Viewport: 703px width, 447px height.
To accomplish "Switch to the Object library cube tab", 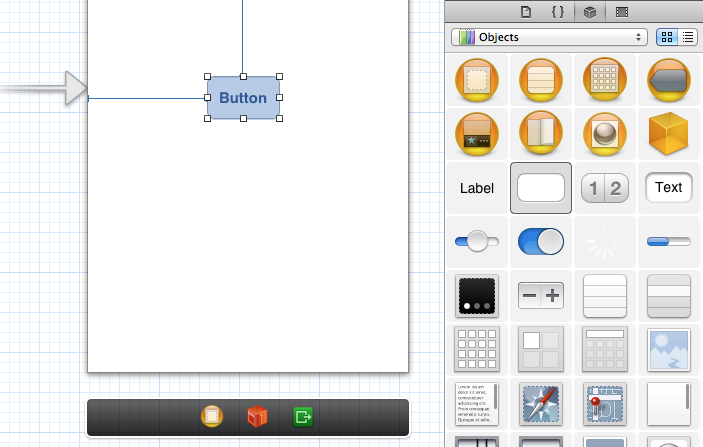I will [x=590, y=12].
